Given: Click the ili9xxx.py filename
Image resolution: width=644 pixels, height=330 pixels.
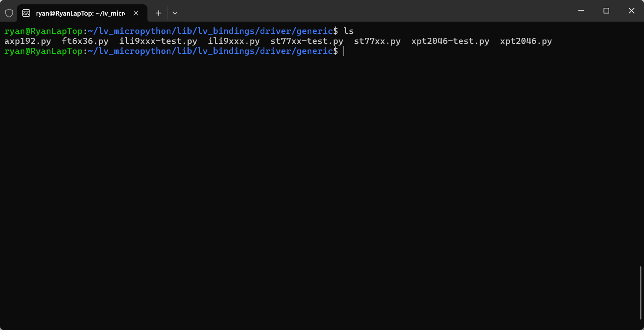Looking at the screenshot, I should click(234, 41).
